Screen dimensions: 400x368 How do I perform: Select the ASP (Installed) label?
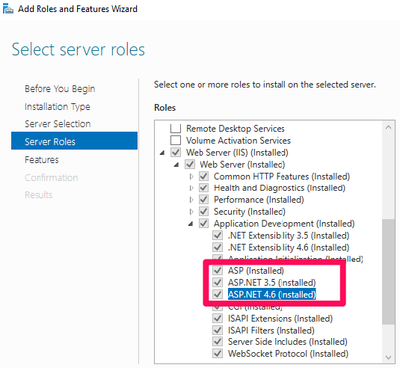[x=256, y=270]
